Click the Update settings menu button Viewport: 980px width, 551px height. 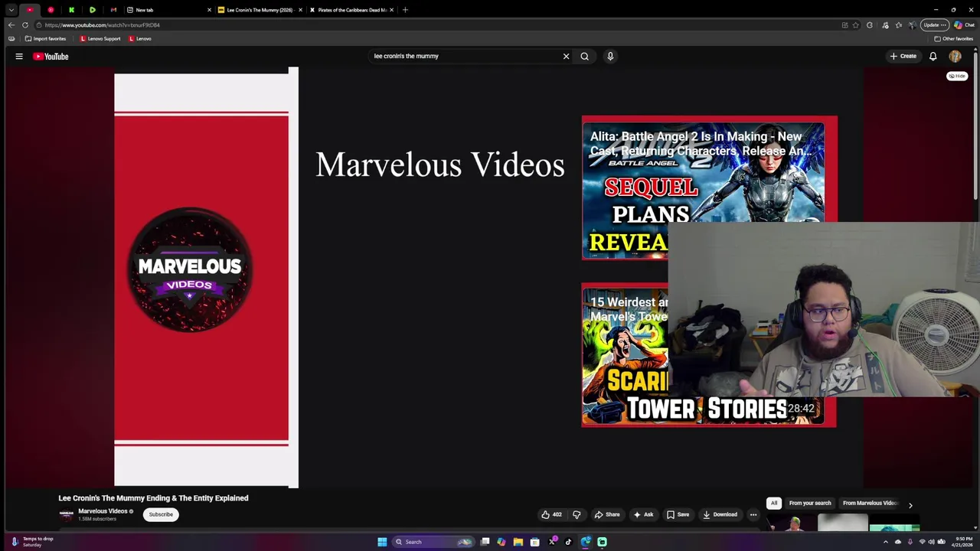pos(935,24)
